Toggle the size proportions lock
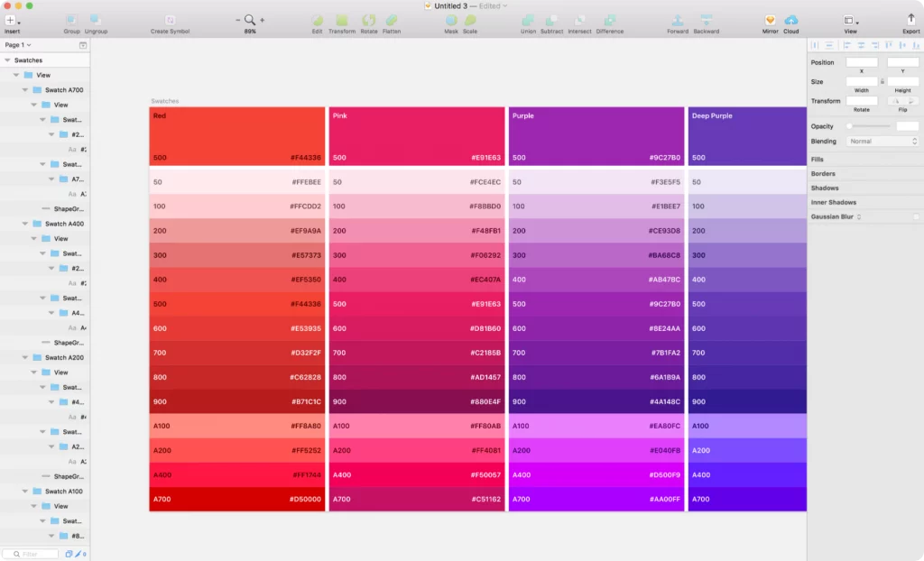The width and height of the screenshot is (924, 561). (882, 81)
